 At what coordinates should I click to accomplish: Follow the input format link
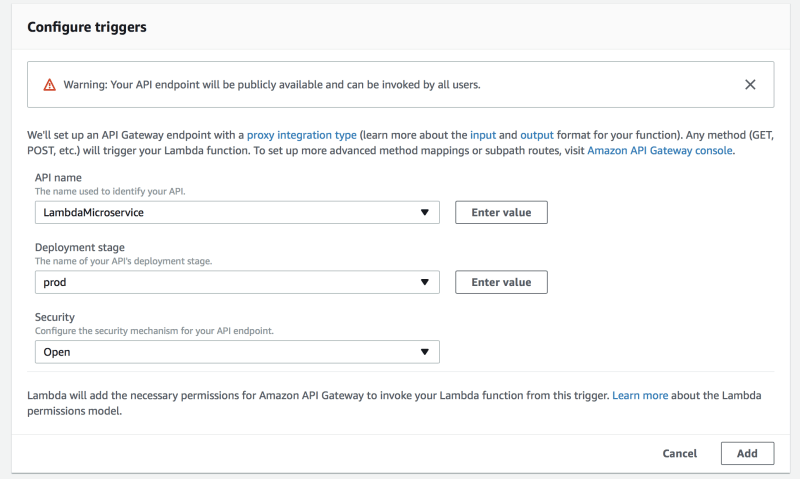(x=482, y=134)
